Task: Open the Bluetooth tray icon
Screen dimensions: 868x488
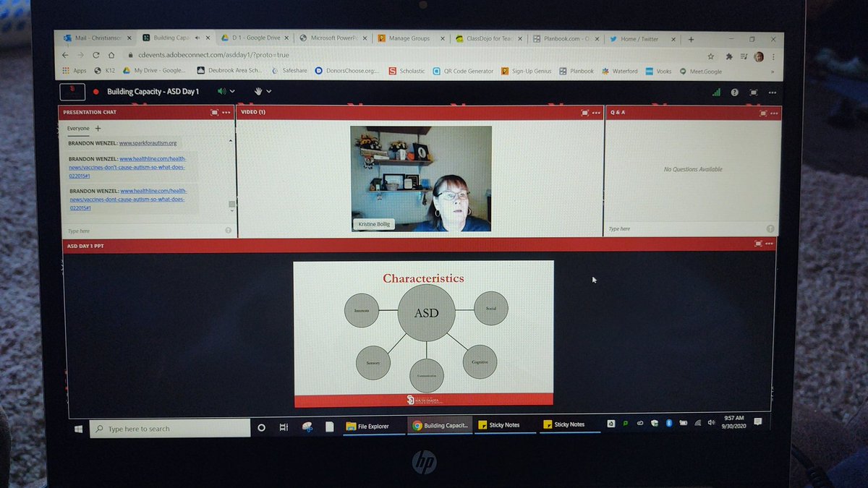Action: coord(669,423)
